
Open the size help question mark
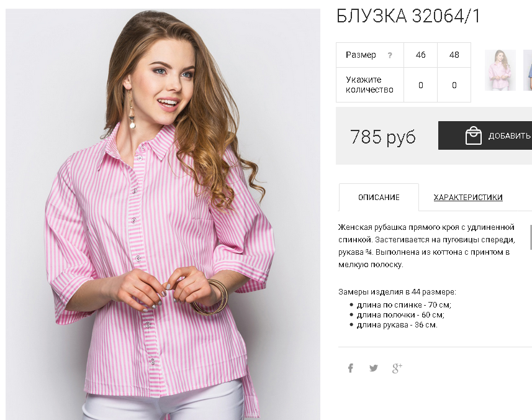tap(390, 55)
